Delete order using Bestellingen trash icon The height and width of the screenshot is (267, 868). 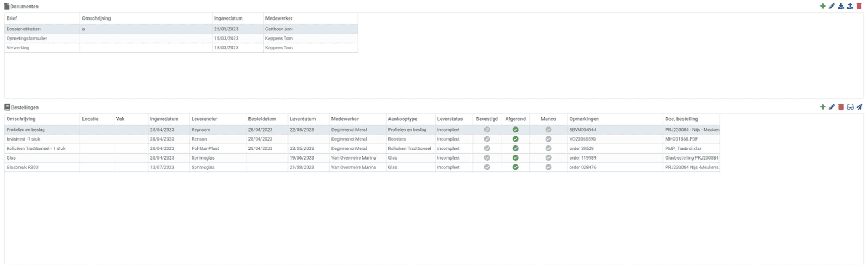(841, 107)
